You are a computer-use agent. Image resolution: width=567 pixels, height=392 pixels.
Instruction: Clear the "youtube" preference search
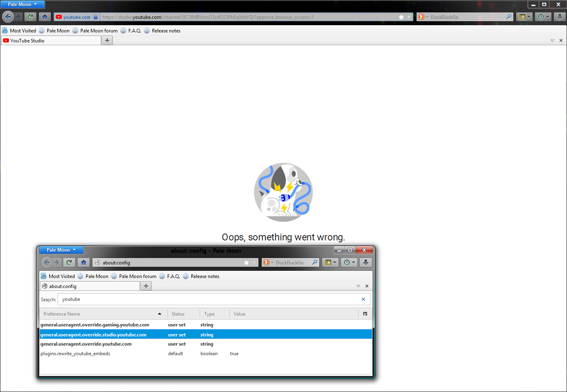[x=363, y=299]
